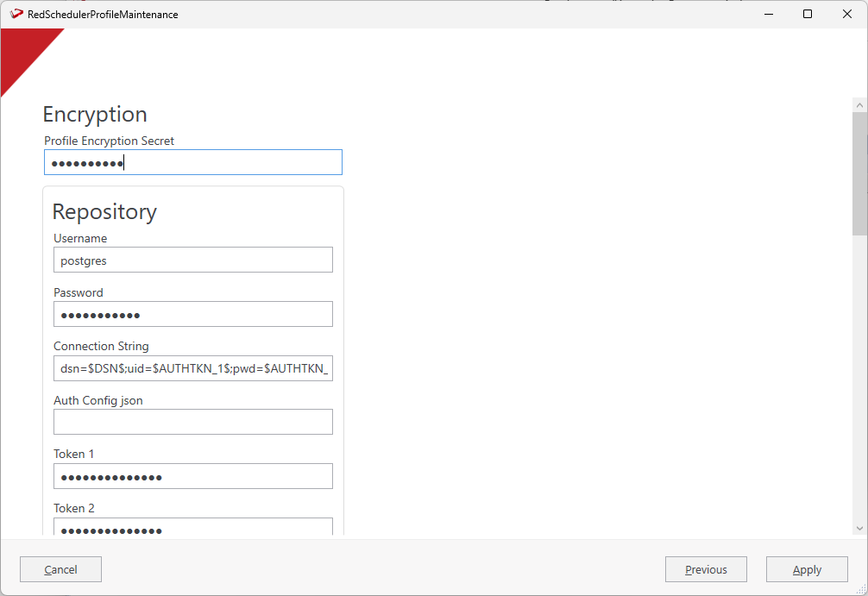
Task: Click the vertical scrollbar thumb
Action: coord(859,173)
